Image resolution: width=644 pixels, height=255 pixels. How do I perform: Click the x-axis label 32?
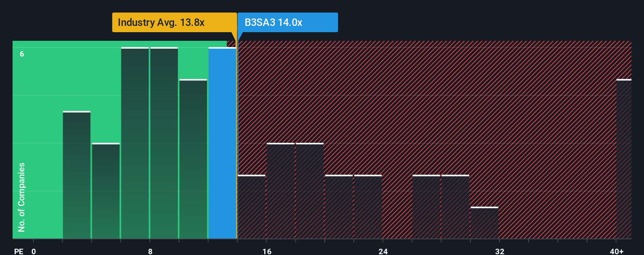pyautogui.click(x=499, y=251)
